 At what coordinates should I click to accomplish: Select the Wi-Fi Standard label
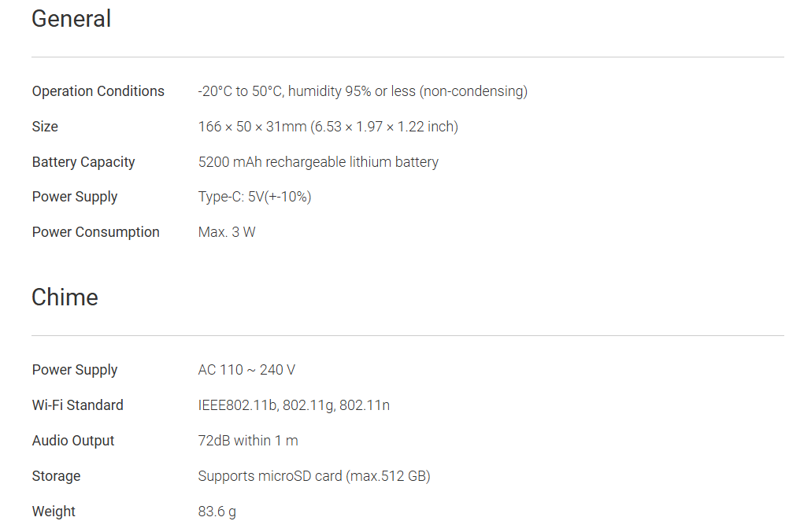tap(77, 405)
